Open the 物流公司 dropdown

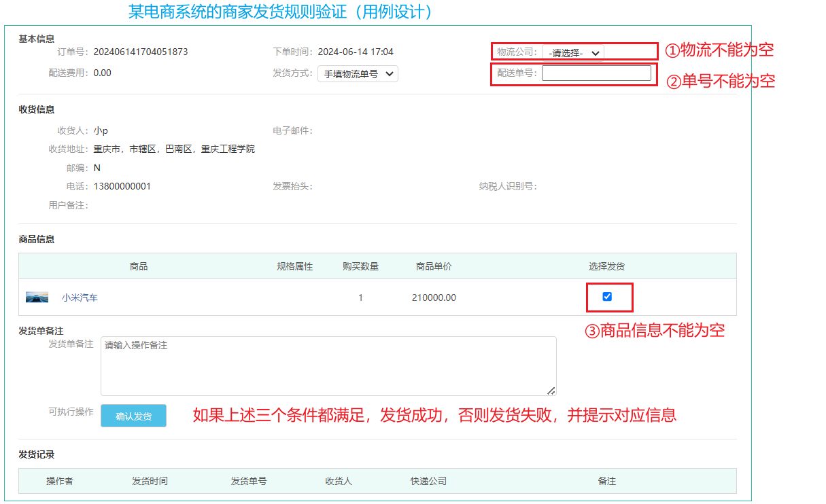[x=572, y=52]
